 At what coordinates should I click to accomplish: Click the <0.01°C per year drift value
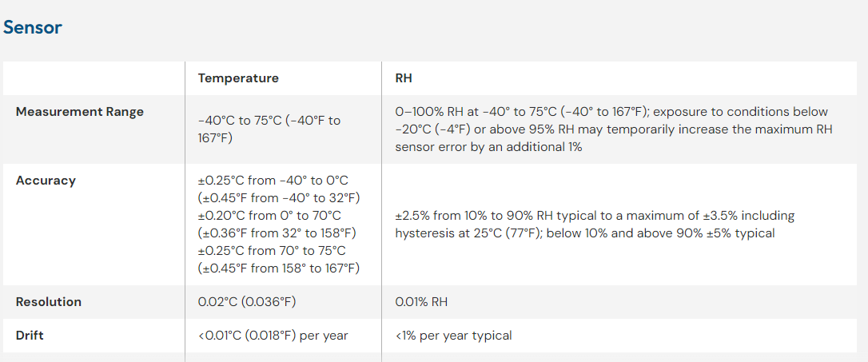tap(273, 336)
